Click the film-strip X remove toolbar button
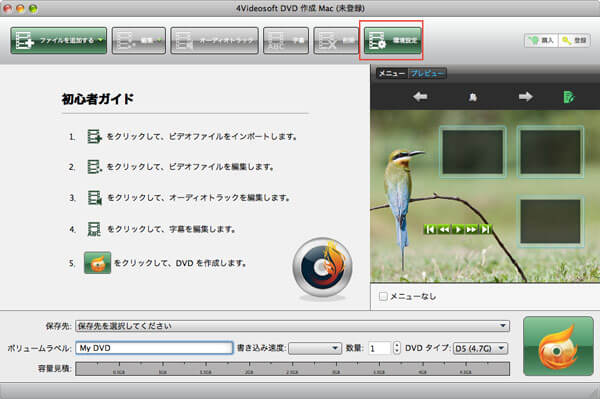600x399 pixels. pos(336,40)
